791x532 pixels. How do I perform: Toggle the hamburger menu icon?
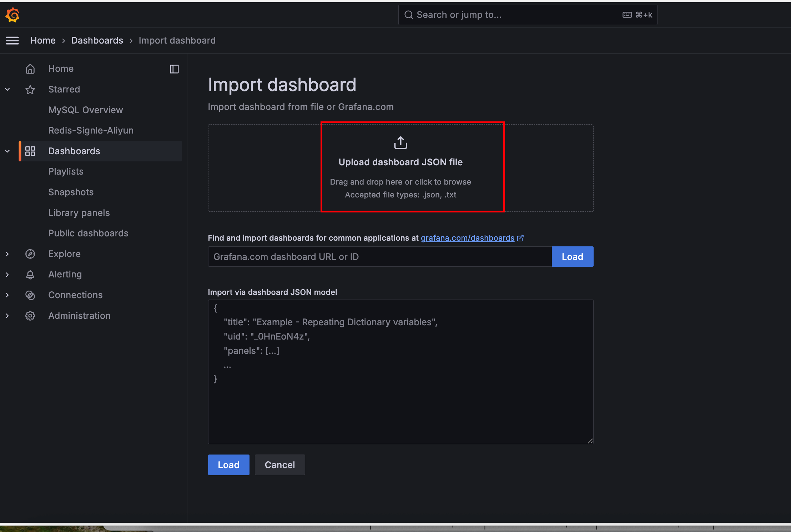[x=12, y=41]
